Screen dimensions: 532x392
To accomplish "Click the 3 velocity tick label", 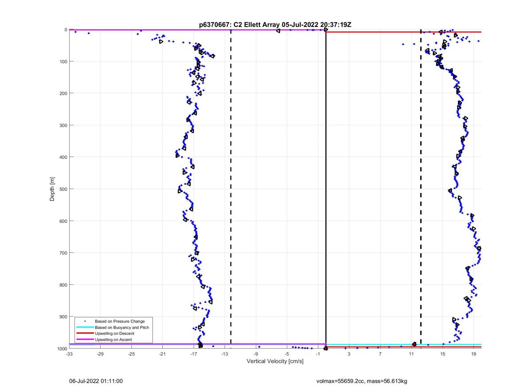I will coord(349,354).
